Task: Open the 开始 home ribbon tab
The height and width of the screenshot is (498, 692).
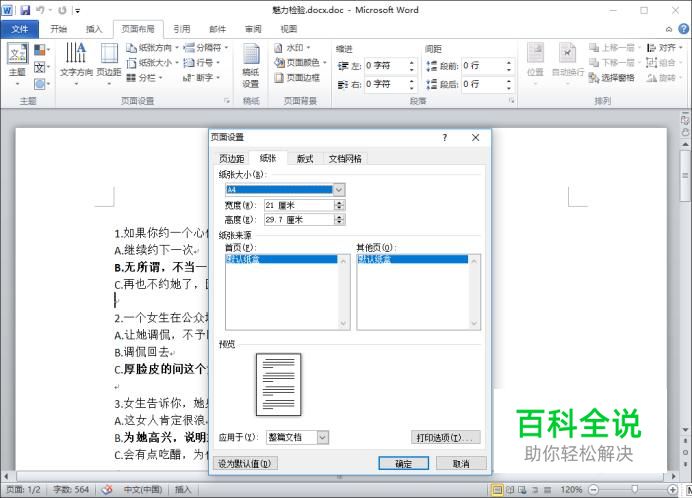Action: [x=58, y=29]
